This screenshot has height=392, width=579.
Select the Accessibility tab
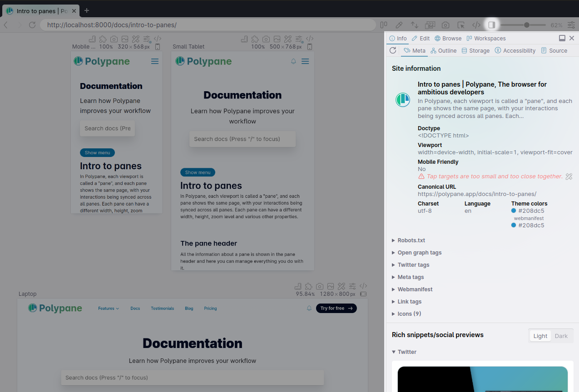tap(515, 51)
